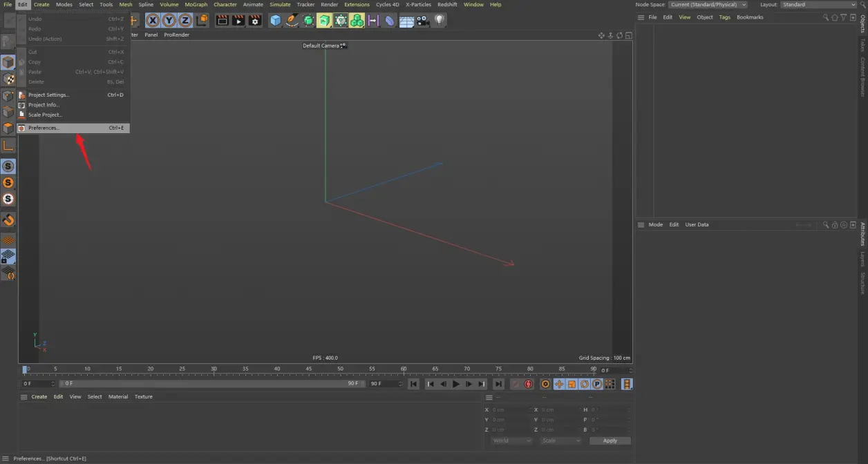This screenshot has width=868, height=464.
Task: Open the World coordinate dropdown
Action: click(511, 440)
